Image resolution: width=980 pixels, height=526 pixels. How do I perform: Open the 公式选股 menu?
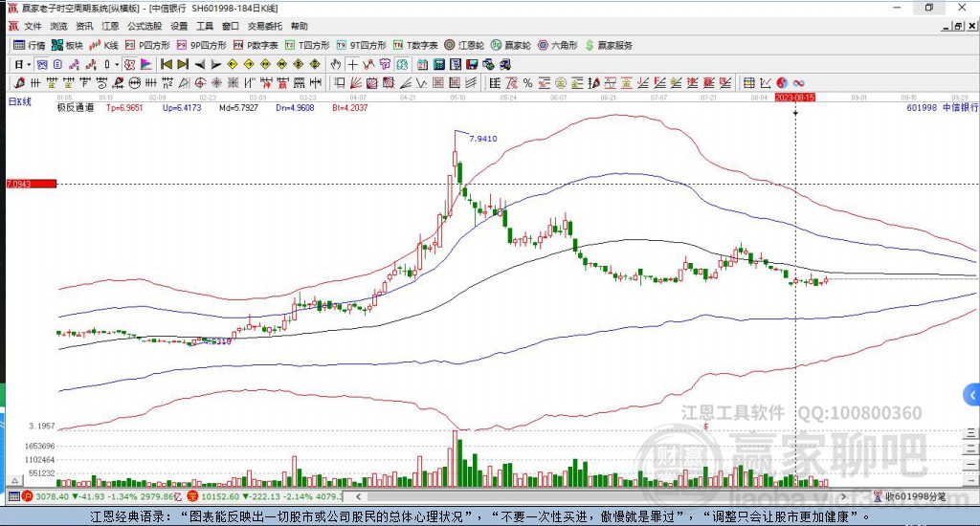pos(145,26)
